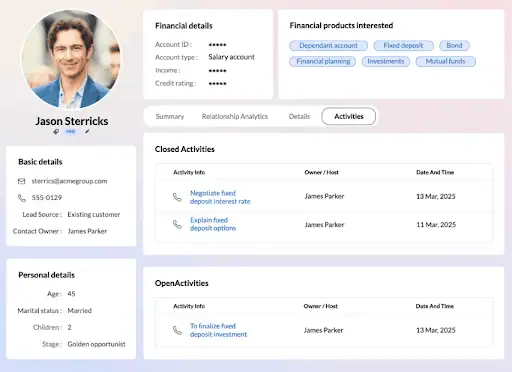Viewport: 512px width, 372px height.
Task: Switch to the Summary tab
Action: point(170,116)
